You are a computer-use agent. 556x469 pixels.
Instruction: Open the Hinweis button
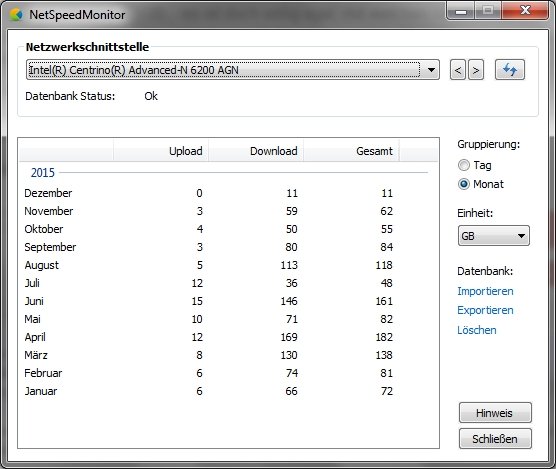495,413
